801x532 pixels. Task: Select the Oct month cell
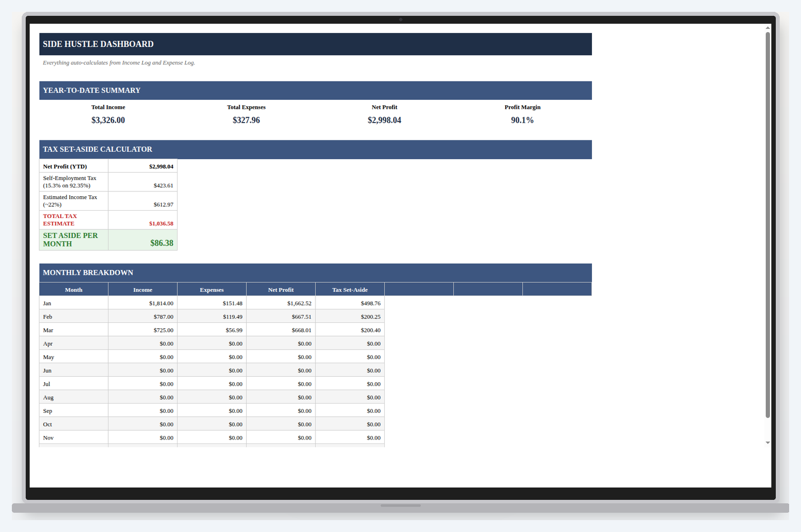pos(74,424)
